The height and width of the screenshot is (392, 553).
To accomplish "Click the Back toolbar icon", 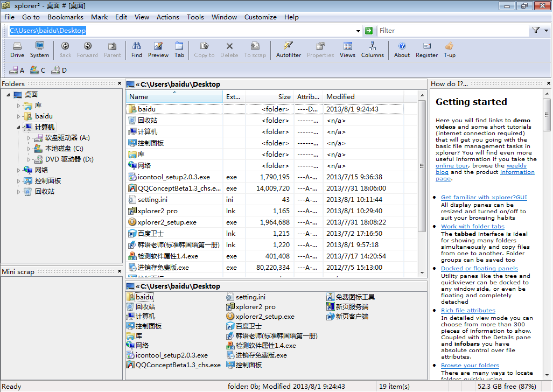I will pos(65,50).
